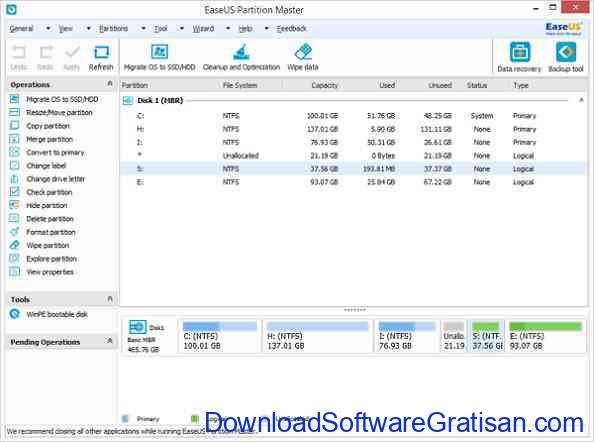
Task: Click the Format partition icon
Action: [14, 232]
